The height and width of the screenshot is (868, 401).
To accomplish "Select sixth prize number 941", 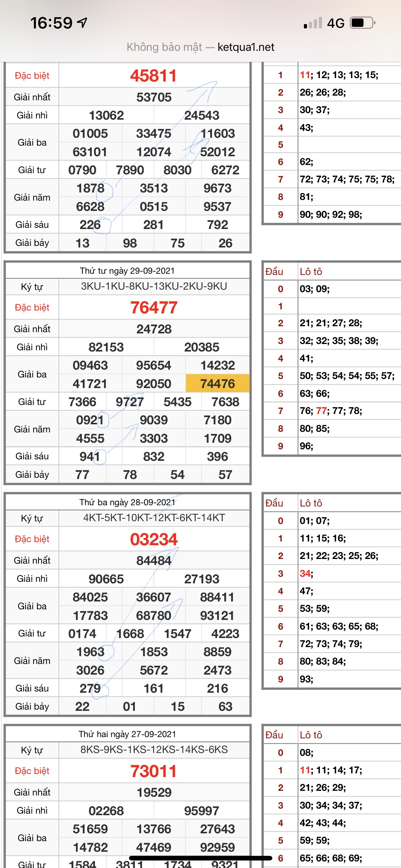I will (90, 456).
